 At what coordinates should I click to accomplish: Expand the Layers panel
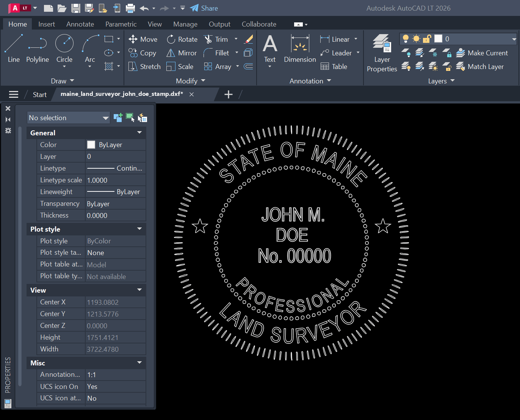point(441,81)
